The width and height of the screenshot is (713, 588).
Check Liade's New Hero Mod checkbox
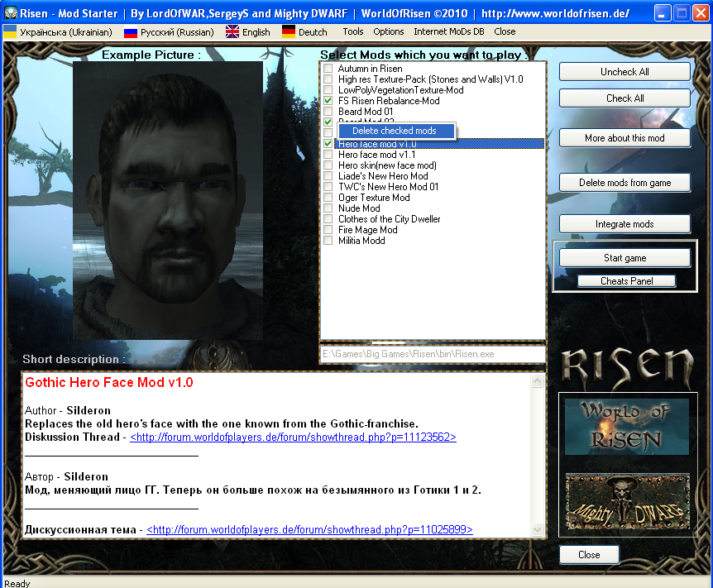[x=328, y=176]
